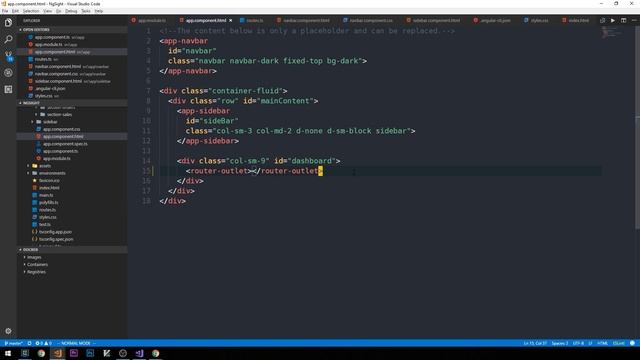Switch to sidebar.component.html tab

click(433, 20)
